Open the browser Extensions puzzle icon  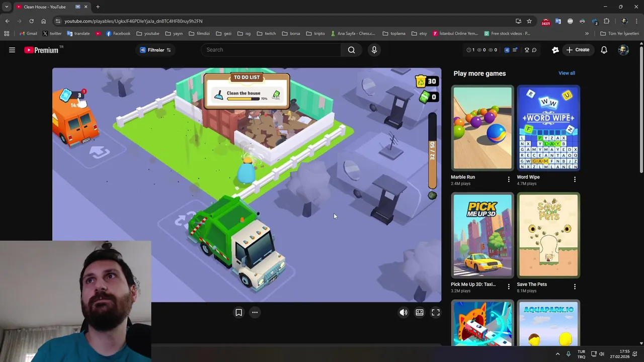tap(606, 21)
